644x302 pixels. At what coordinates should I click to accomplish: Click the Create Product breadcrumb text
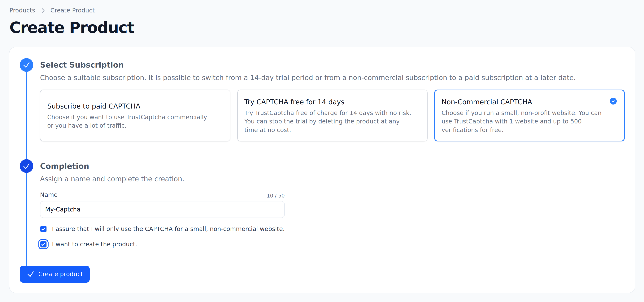click(x=72, y=10)
